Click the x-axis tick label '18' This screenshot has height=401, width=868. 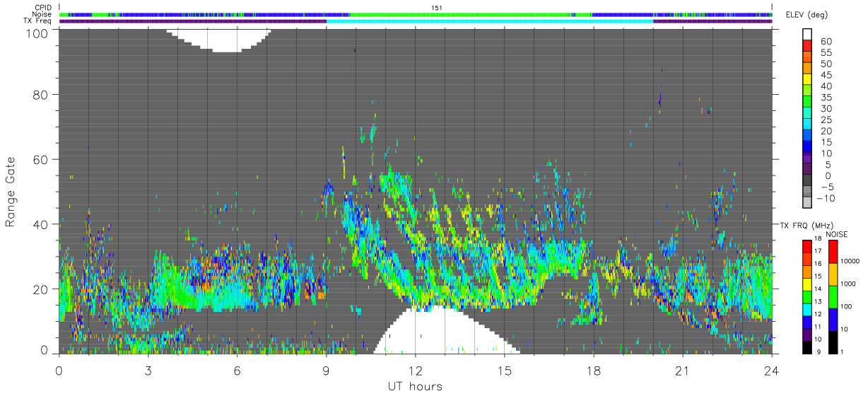(x=594, y=370)
